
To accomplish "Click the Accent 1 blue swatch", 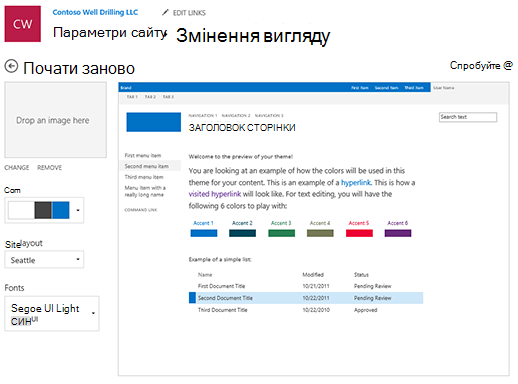I will (204, 233).
